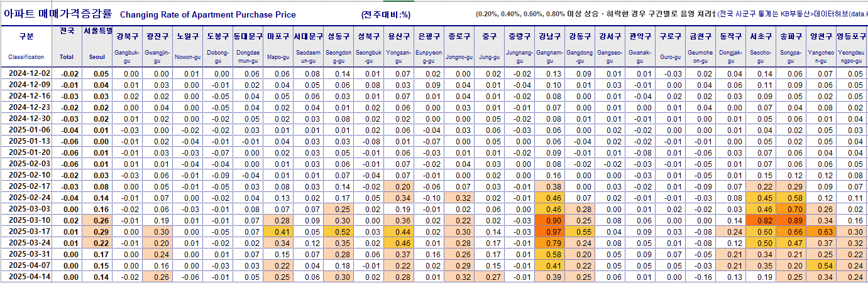Click the 성동구 Seongdong-gu column header
The height and width of the screenshot is (283, 868).
tap(338, 46)
